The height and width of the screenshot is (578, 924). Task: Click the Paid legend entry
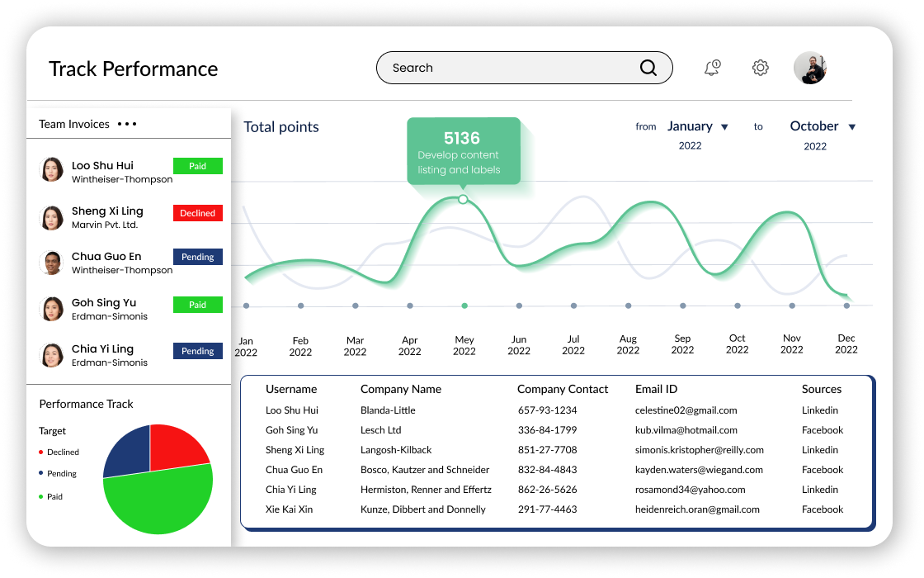tap(50, 496)
